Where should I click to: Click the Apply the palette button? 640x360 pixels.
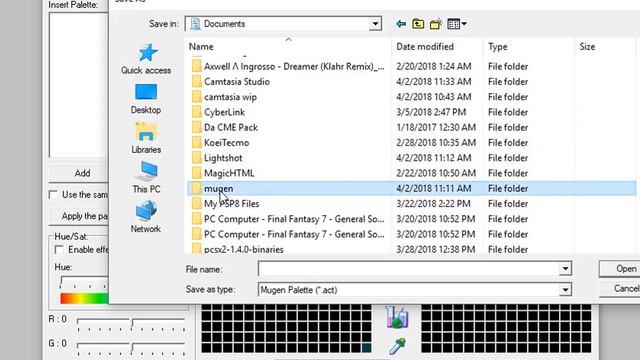pos(79,216)
